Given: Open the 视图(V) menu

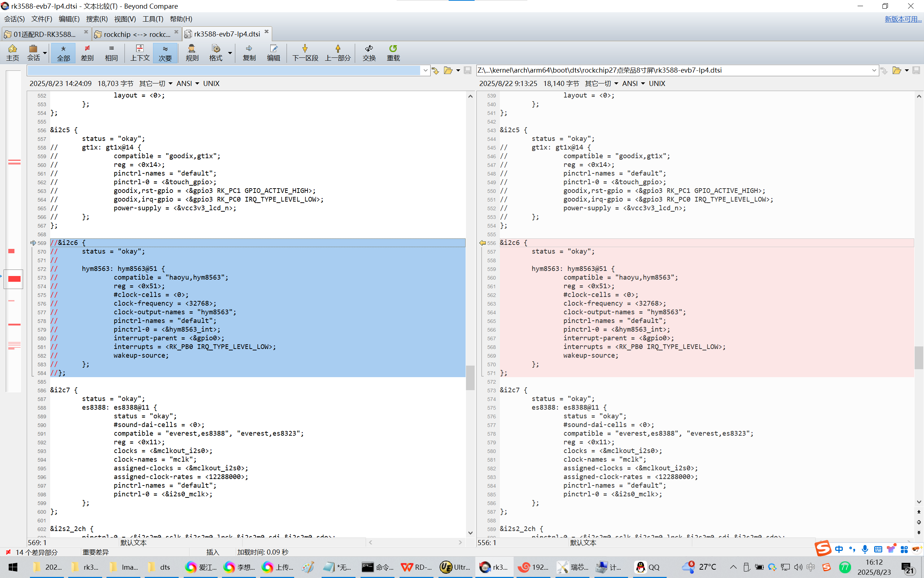Looking at the screenshot, I should (125, 19).
